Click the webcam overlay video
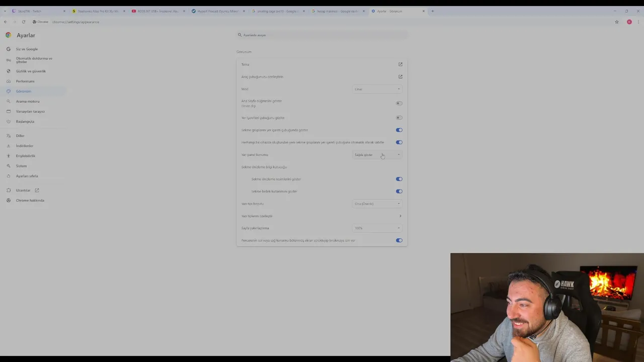 pyautogui.click(x=547, y=307)
